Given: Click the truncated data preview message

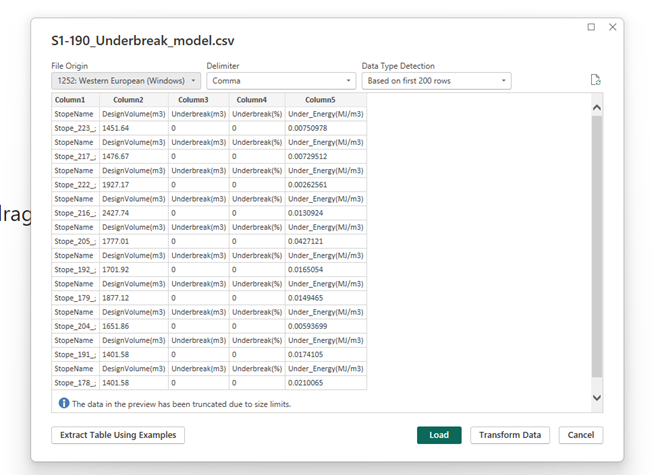Looking at the screenshot, I should (x=181, y=404).
